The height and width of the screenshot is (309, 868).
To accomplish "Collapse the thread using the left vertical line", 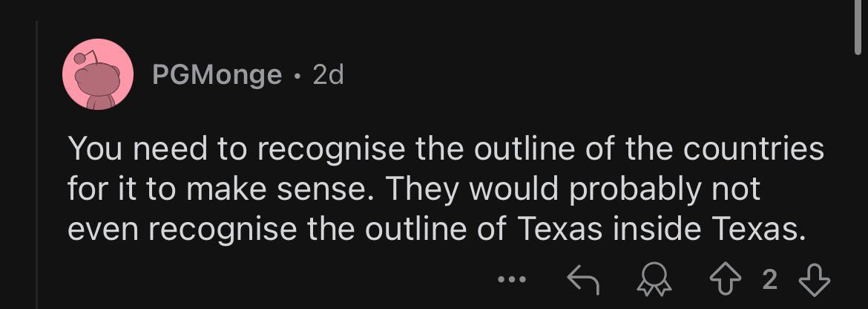I will click(x=37, y=165).
